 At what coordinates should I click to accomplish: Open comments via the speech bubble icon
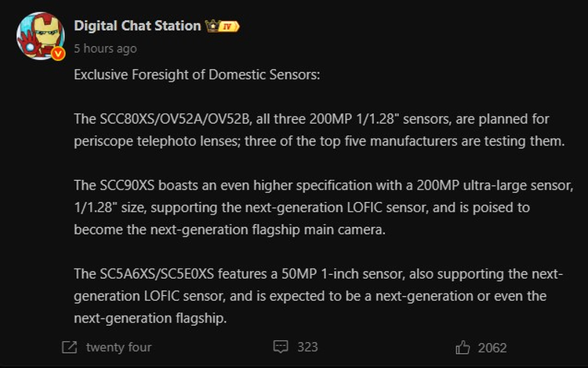(280, 347)
